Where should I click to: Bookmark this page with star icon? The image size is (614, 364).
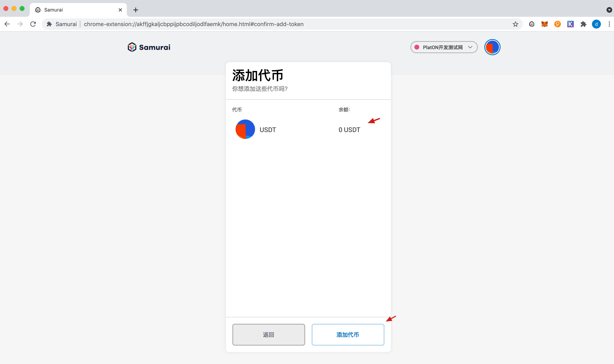pyautogui.click(x=515, y=24)
